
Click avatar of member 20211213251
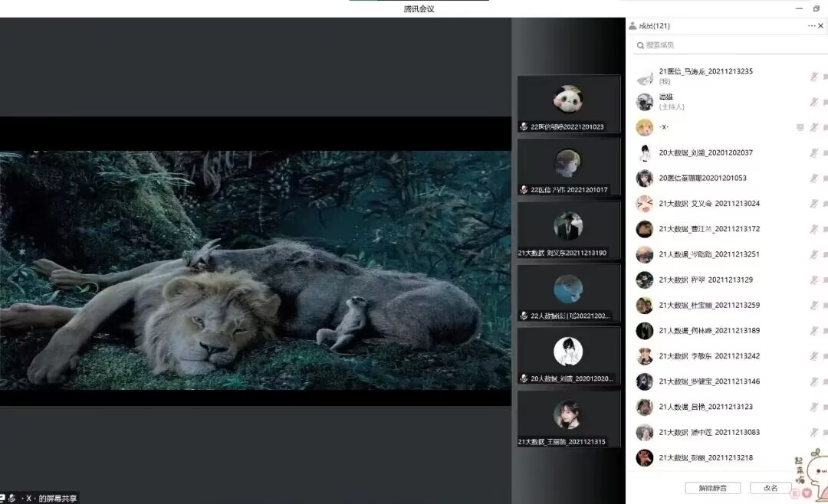click(644, 254)
